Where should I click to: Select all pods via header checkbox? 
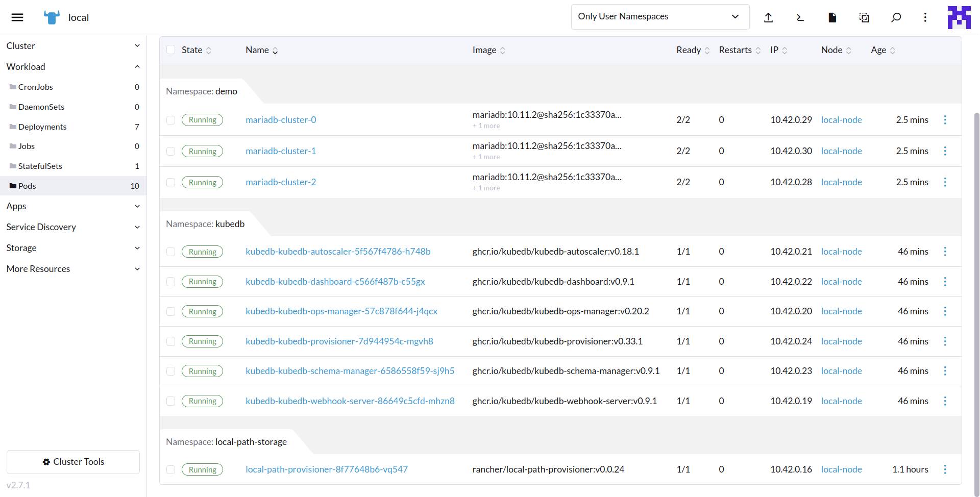170,49
